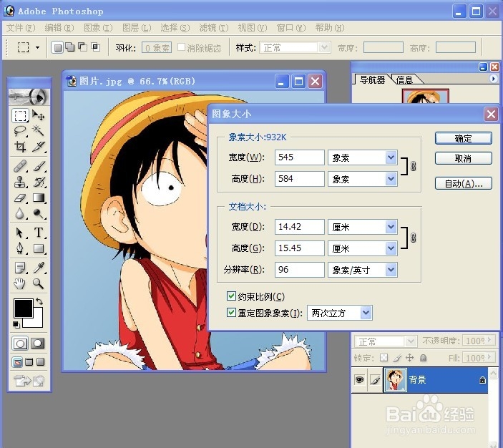This screenshot has width=503, height=448.
Task: Select the Type tool
Action: [39, 233]
